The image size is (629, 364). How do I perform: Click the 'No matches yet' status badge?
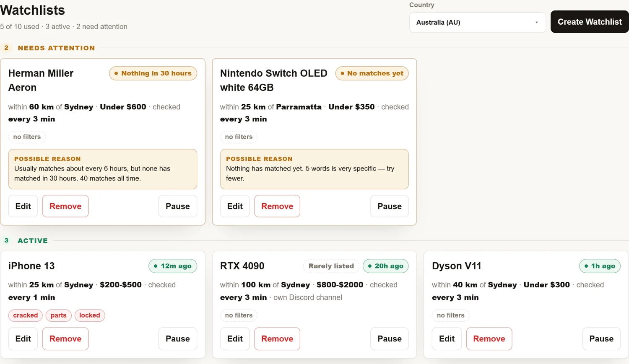[x=372, y=73]
